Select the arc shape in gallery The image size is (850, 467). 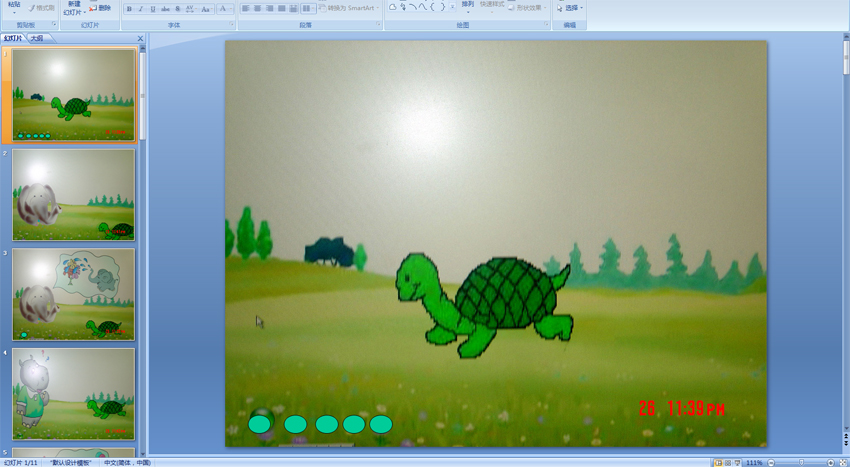click(x=413, y=7)
